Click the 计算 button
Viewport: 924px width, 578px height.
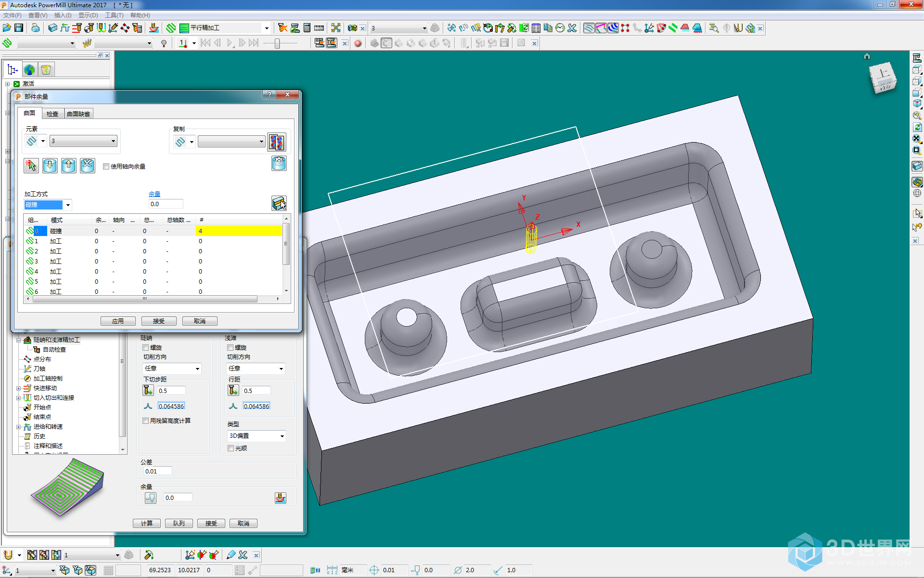click(147, 524)
